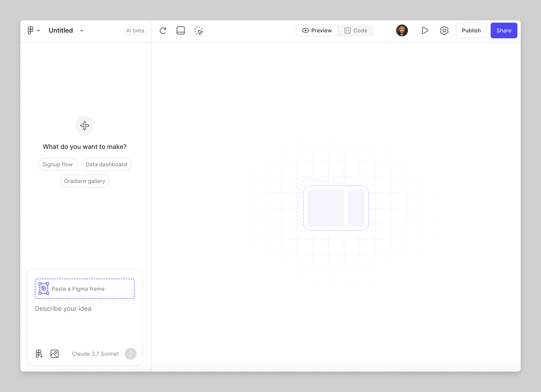Toggle the bottom panel layout icon
The height and width of the screenshot is (392, 541).
pos(181,30)
